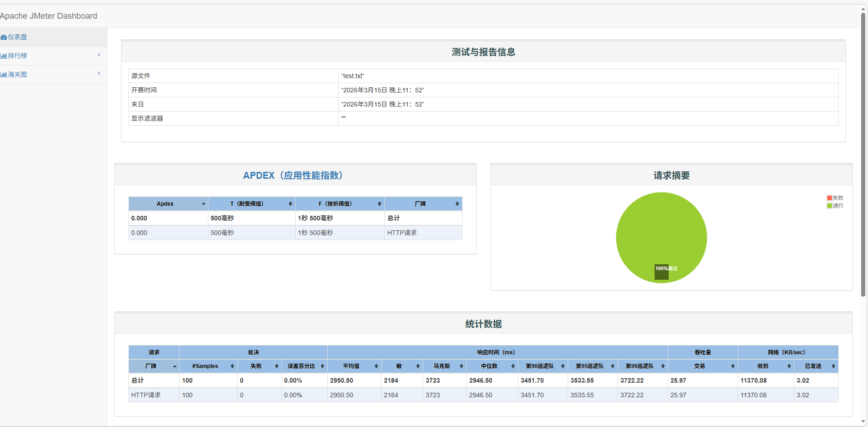The image size is (868, 427).
Task: Sort statistics table by 平均值 column
Action: [x=355, y=366]
